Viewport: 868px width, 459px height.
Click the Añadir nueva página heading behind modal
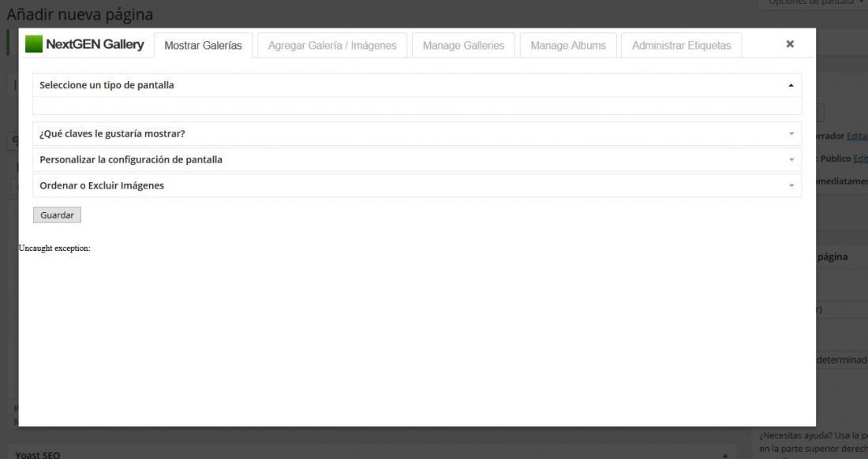click(x=80, y=14)
